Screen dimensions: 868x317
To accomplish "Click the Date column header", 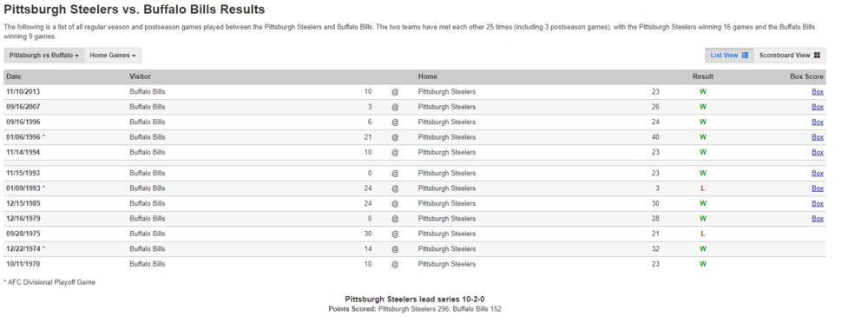I will [x=14, y=77].
